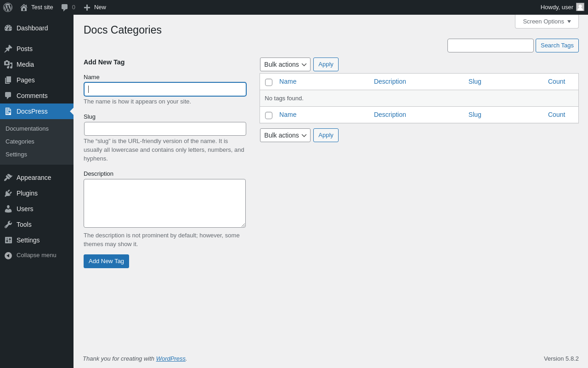
Task: Click the Plugins plug icon
Action: coord(8,193)
